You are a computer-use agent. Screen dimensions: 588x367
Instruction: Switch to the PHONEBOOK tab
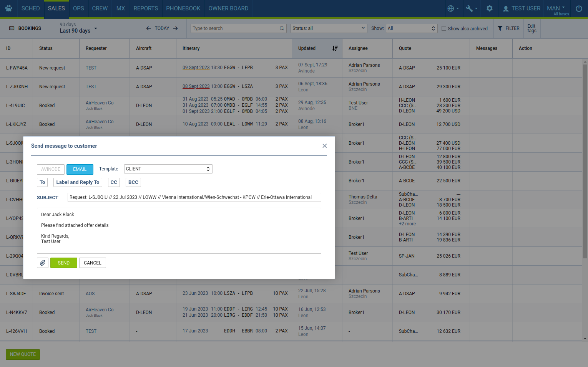pyautogui.click(x=183, y=8)
